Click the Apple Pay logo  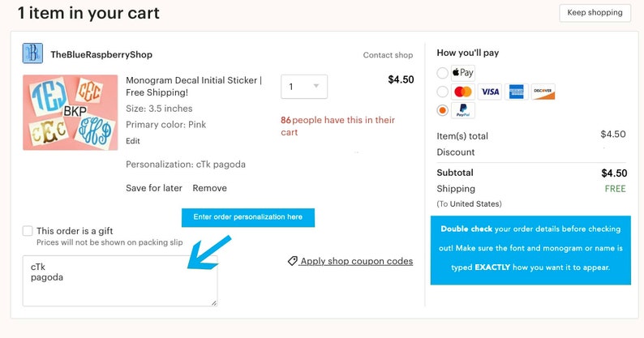tap(463, 73)
